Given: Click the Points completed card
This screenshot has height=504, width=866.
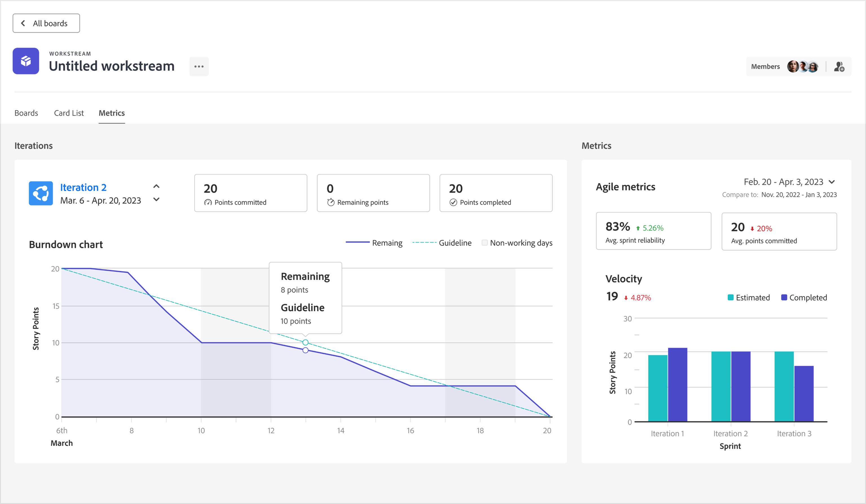Looking at the screenshot, I should pyautogui.click(x=496, y=193).
